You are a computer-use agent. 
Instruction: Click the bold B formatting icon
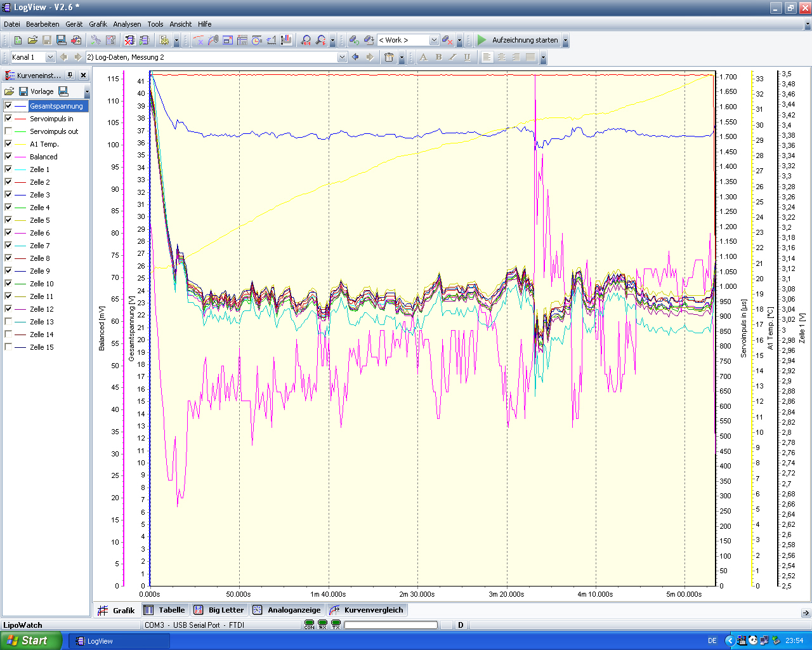point(438,57)
